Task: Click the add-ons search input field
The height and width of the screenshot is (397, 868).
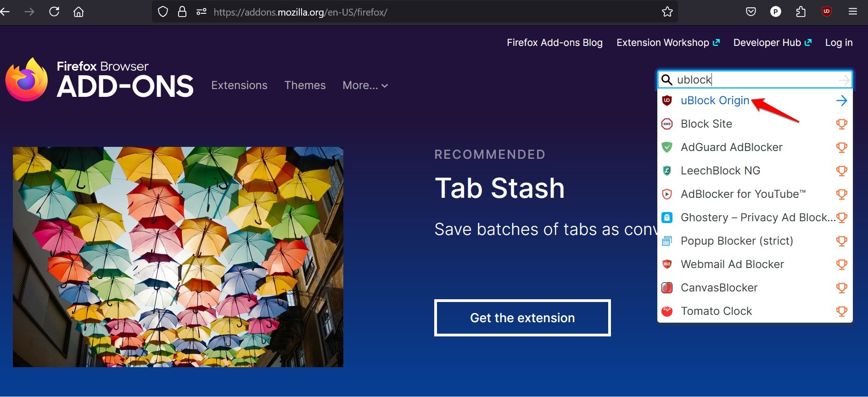Action: pos(753,80)
